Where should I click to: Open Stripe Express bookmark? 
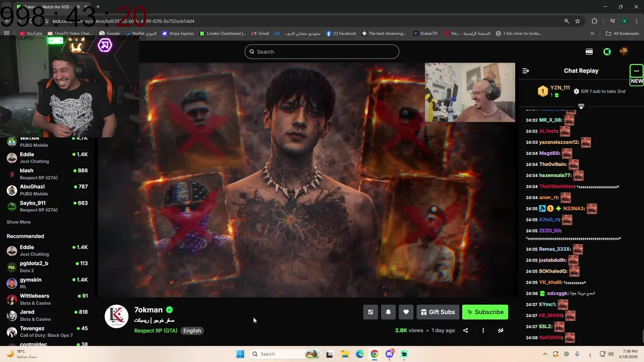pos(178,34)
